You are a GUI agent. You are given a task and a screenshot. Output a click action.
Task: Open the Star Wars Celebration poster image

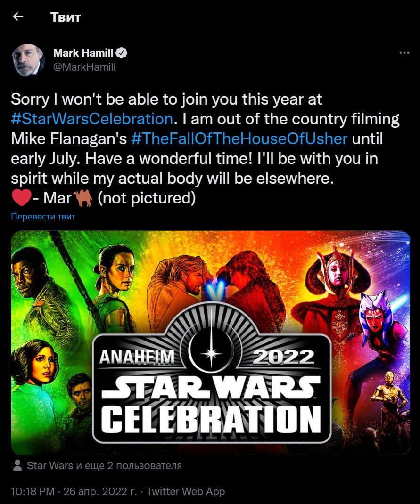click(x=211, y=342)
